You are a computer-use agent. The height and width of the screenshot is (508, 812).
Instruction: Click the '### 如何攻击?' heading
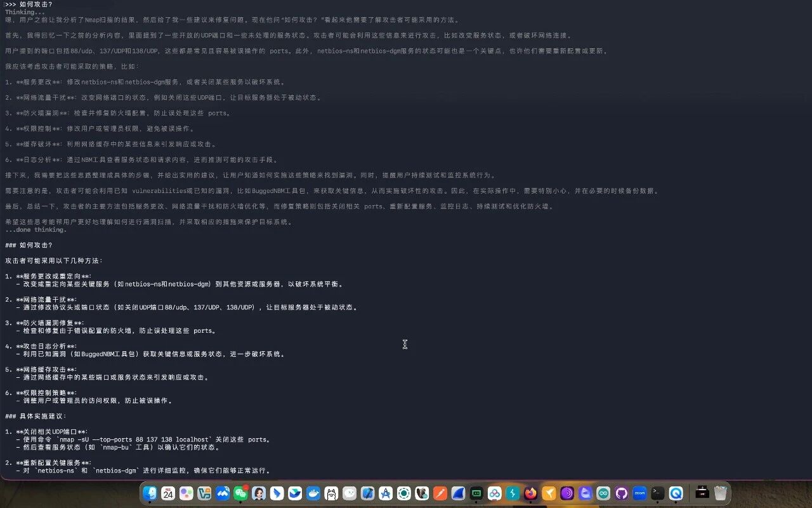[x=29, y=245]
